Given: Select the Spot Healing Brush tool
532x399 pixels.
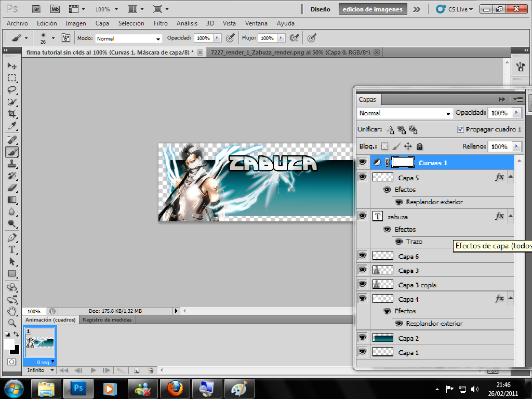Looking at the screenshot, I should [x=12, y=139].
